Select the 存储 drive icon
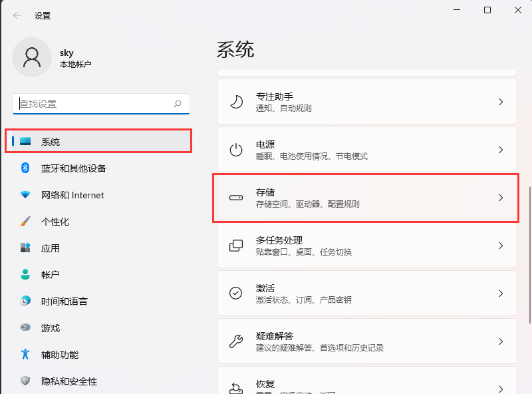 click(235, 198)
